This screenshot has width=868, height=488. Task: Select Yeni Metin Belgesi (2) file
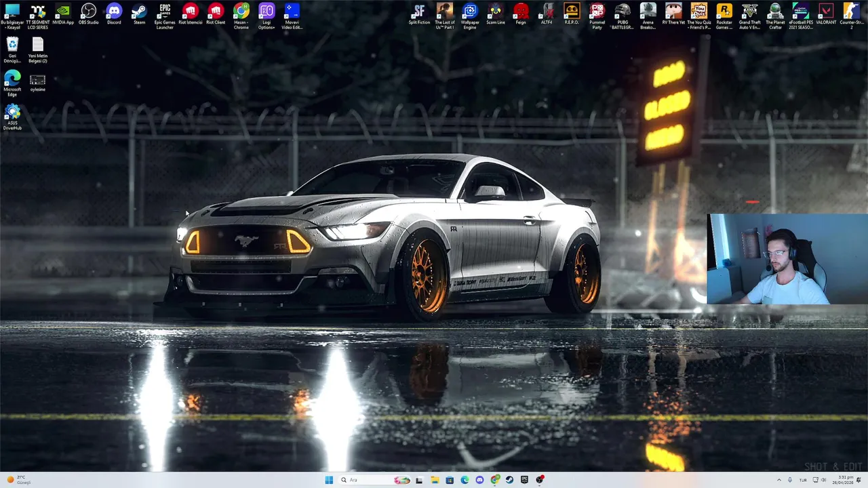[38, 50]
